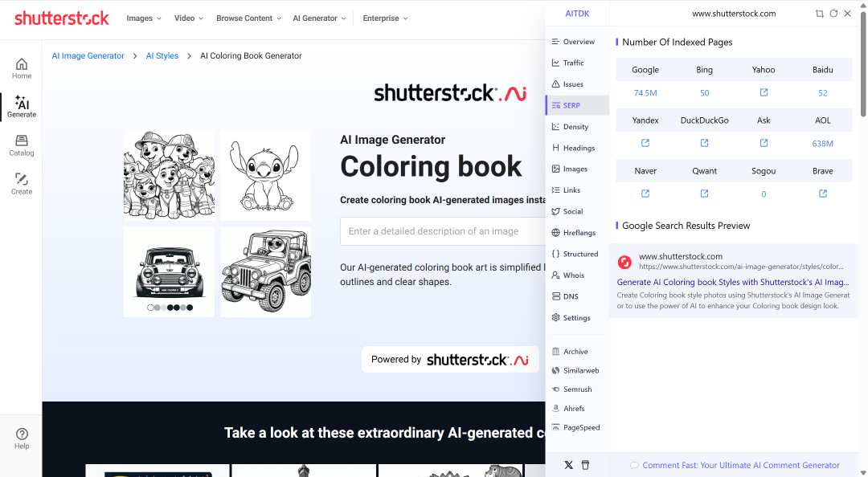
Task: Select the SERP tab in AITDK
Action: tap(577, 105)
